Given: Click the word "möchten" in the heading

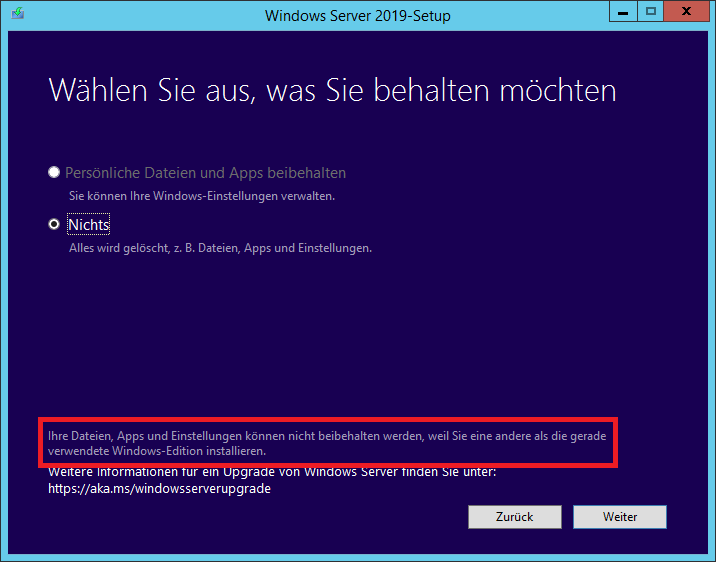Looking at the screenshot, I should 558,91.
